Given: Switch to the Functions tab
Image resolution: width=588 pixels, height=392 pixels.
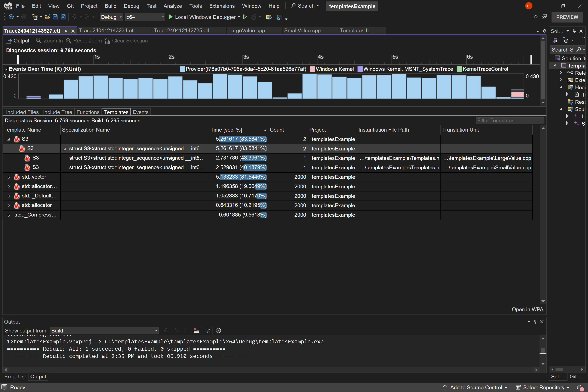Looking at the screenshot, I should [88, 112].
